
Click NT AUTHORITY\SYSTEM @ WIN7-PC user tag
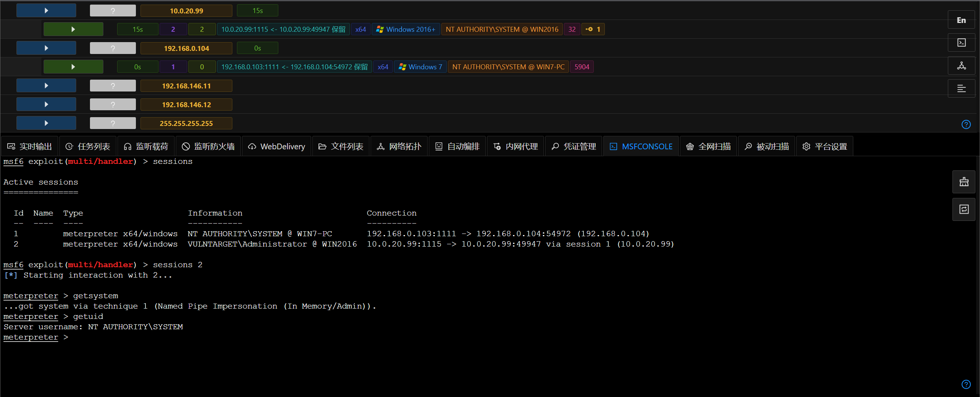point(508,67)
